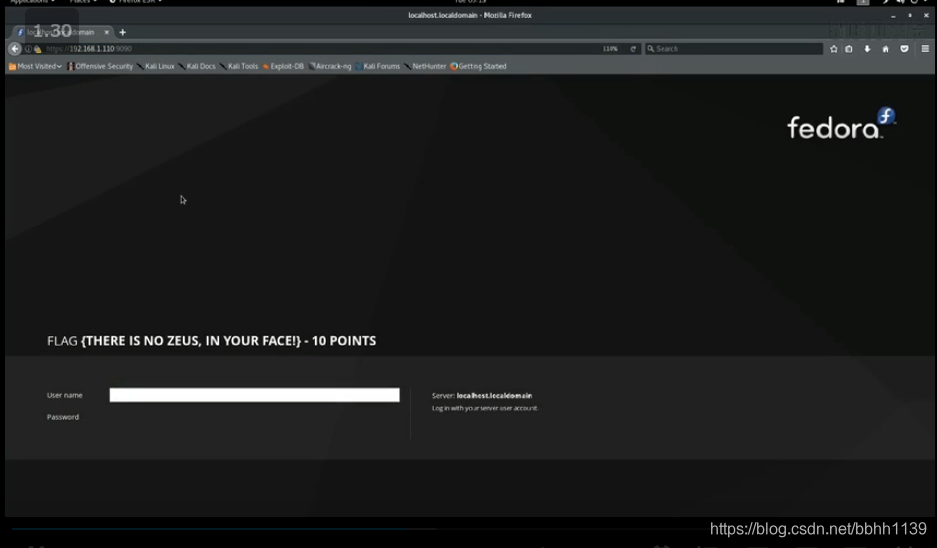This screenshot has height=548, width=937.
Task: Minimize the Firefox window
Action: tap(893, 16)
